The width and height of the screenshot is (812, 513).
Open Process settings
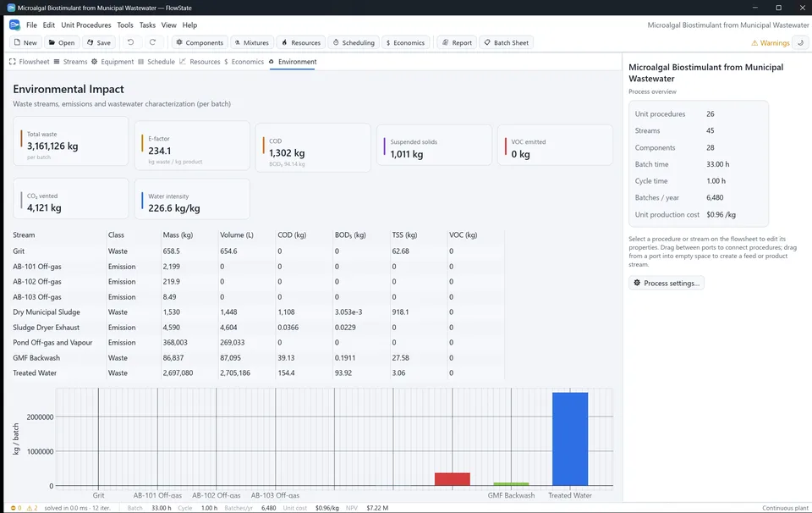pos(667,283)
